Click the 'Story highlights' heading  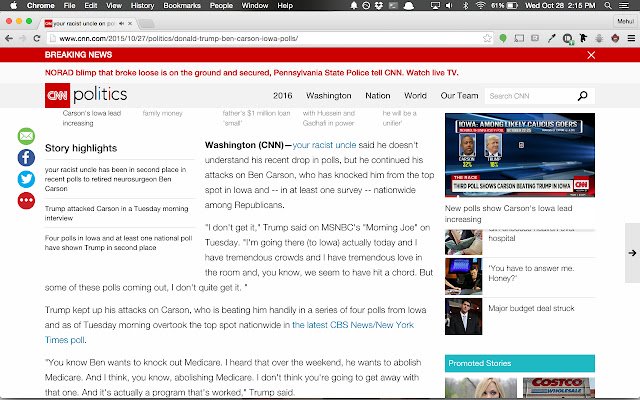tap(81, 148)
